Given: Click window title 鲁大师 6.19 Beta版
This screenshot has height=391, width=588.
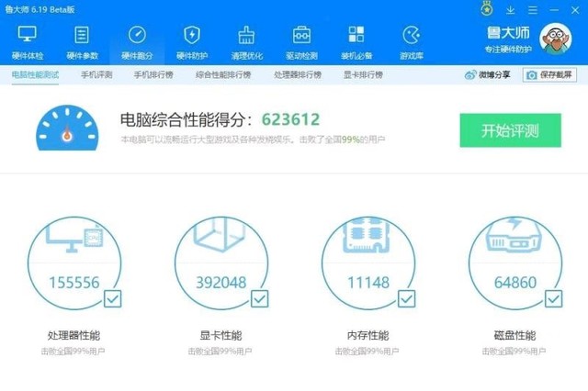Looking at the screenshot, I should coord(40,10).
